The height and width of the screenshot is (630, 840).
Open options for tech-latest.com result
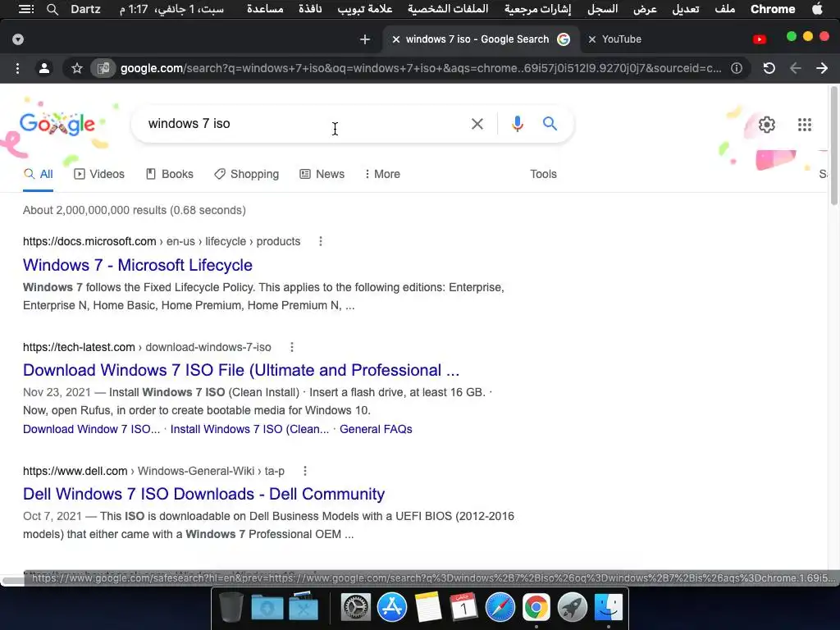(292, 347)
